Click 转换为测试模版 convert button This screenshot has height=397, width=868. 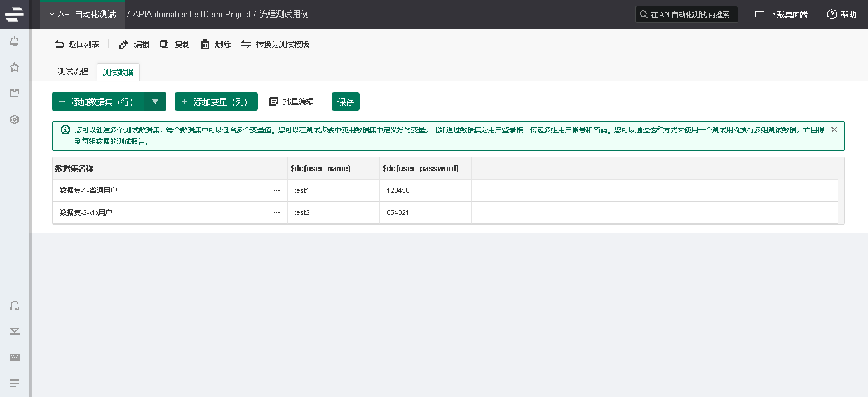pyautogui.click(x=275, y=45)
